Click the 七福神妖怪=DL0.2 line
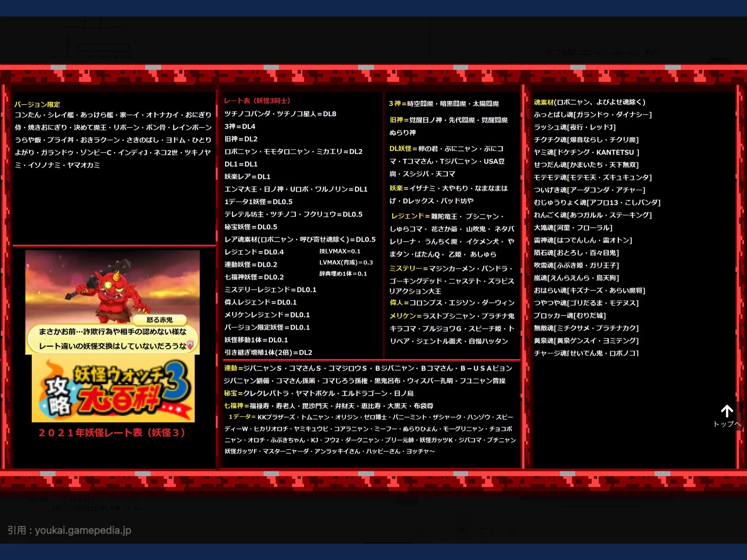The height and width of the screenshot is (560, 747). (x=254, y=277)
